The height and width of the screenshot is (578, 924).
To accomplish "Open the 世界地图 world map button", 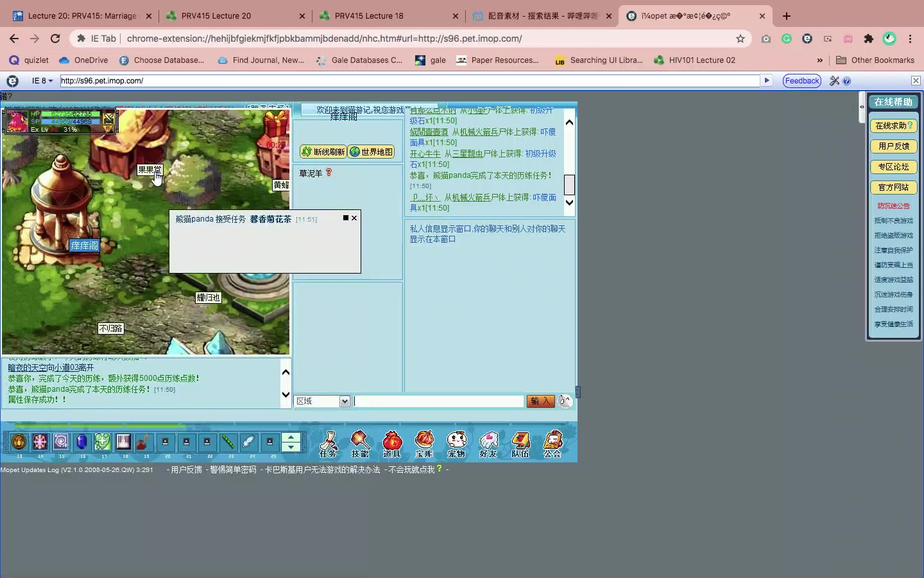I will [x=371, y=152].
